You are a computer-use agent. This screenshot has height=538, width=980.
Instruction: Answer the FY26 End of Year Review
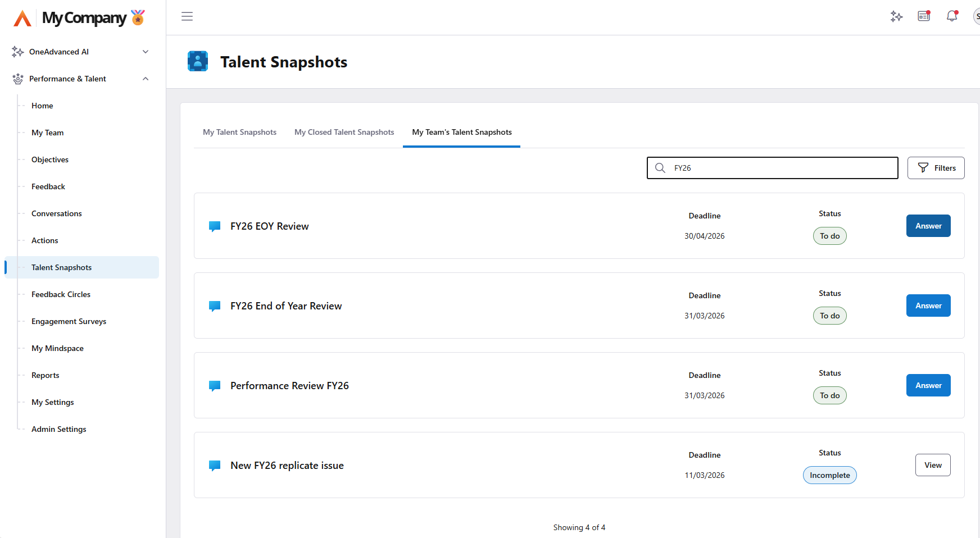click(928, 306)
